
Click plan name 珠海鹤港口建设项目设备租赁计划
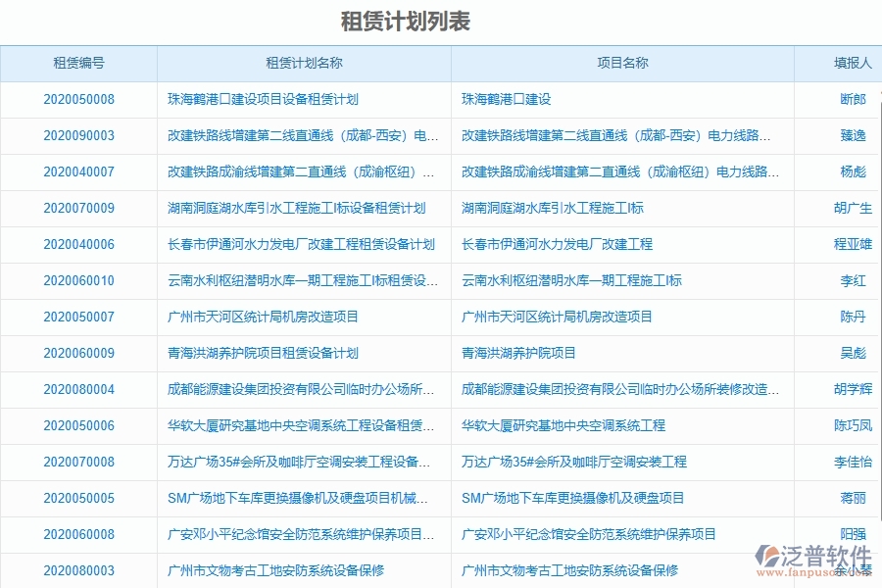(261, 99)
